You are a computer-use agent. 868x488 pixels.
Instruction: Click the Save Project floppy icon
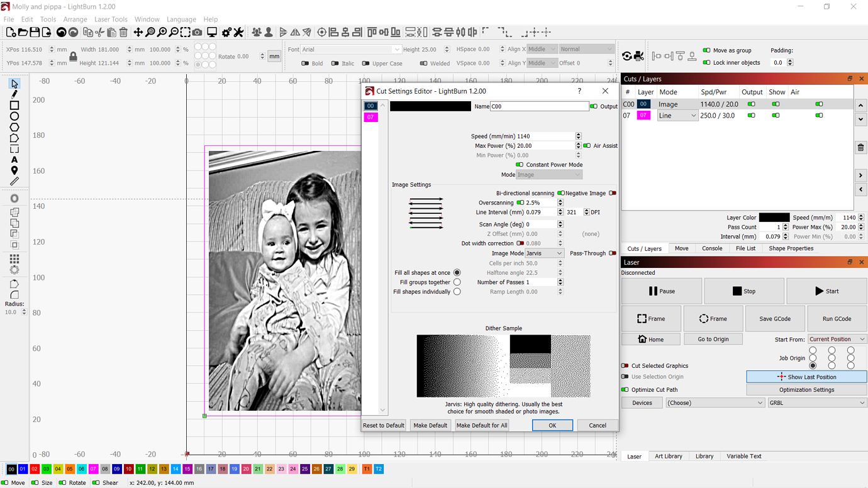pos(35,32)
